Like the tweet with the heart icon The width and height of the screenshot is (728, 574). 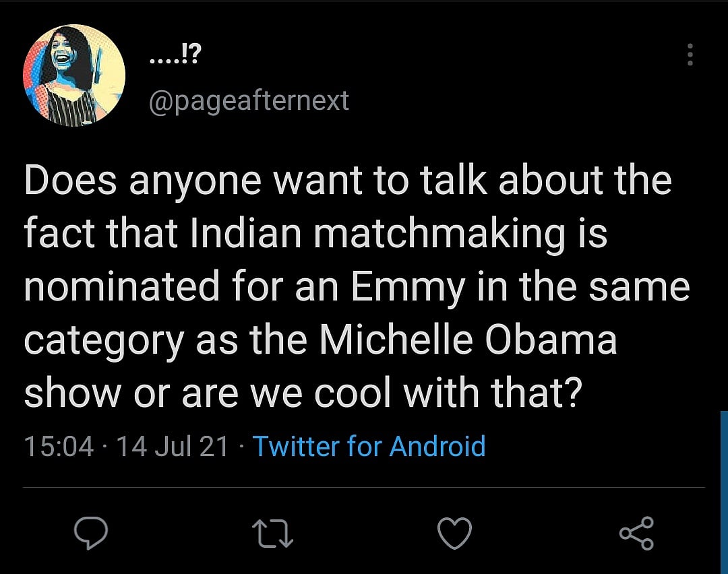[455, 534]
